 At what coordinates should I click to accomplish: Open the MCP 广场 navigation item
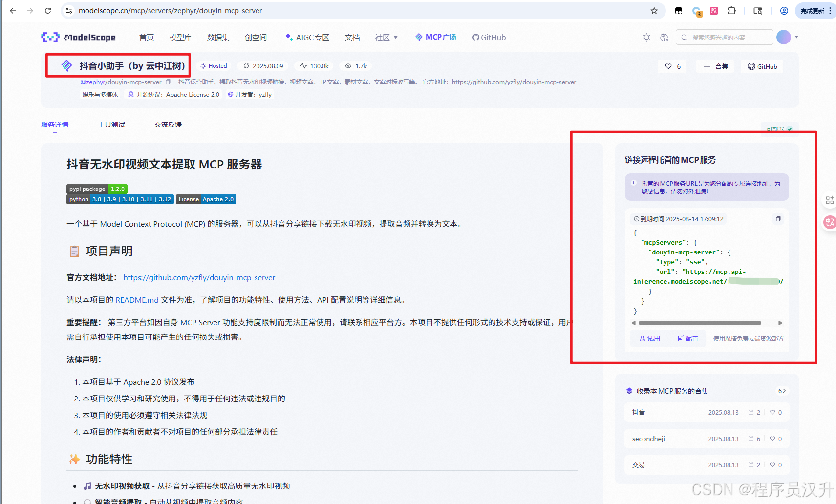[436, 37]
